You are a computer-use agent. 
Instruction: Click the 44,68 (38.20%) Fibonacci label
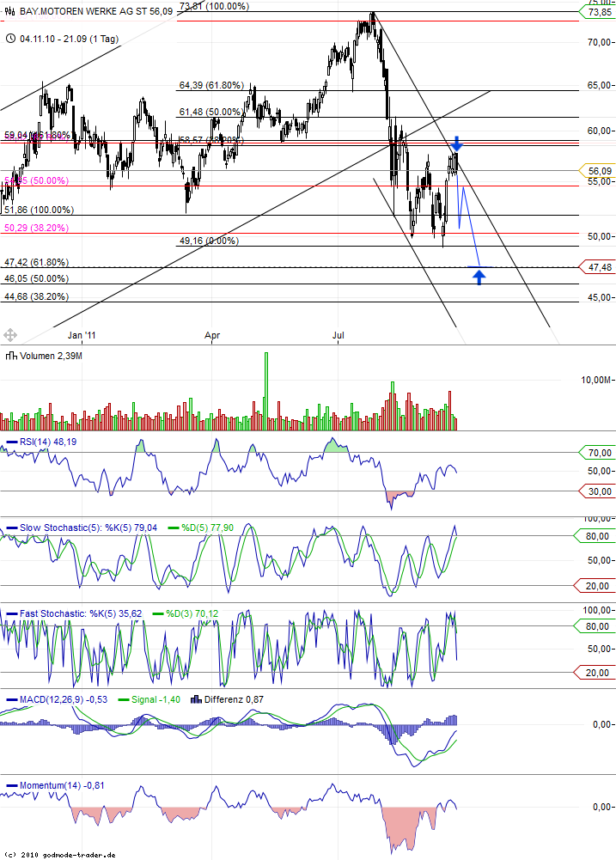tap(36, 296)
